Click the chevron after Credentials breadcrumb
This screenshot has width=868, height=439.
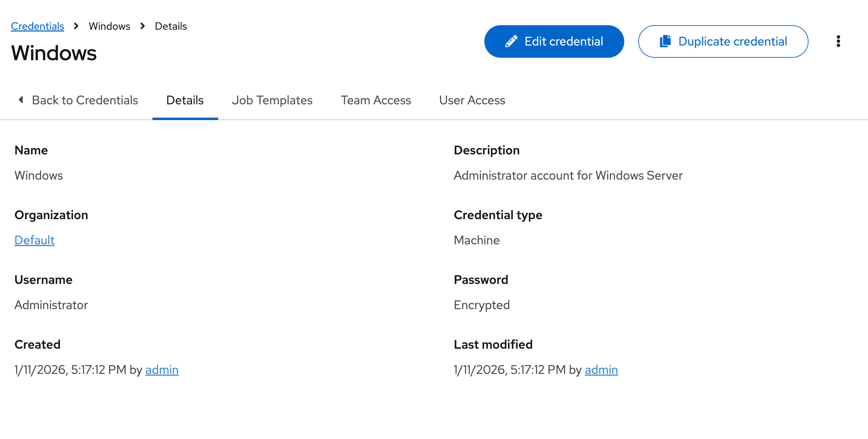click(76, 26)
